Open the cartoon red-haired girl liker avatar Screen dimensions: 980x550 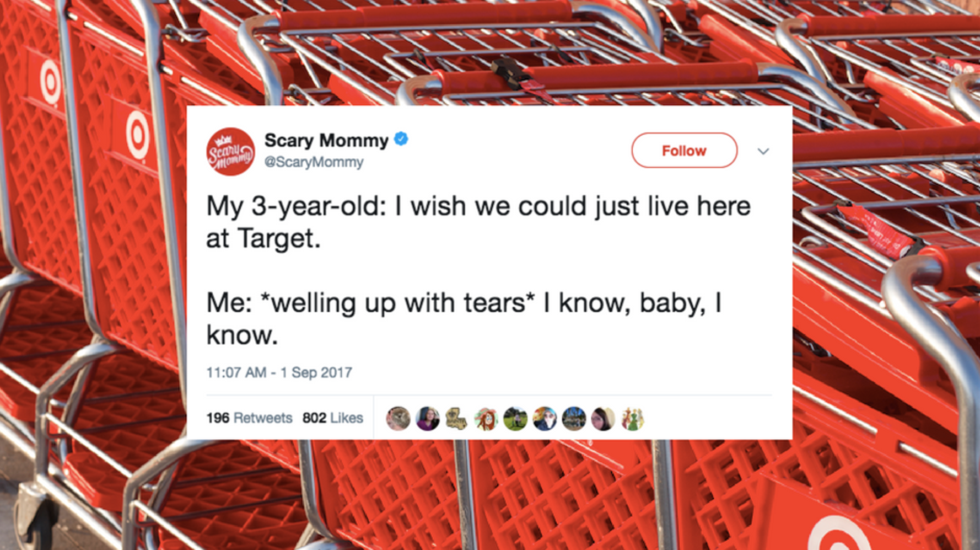click(486, 419)
